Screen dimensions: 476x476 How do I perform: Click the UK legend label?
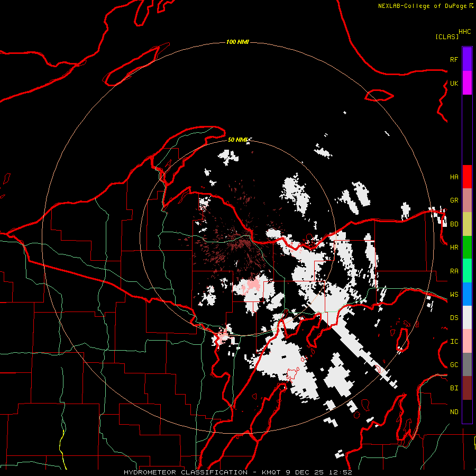pos(454,83)
